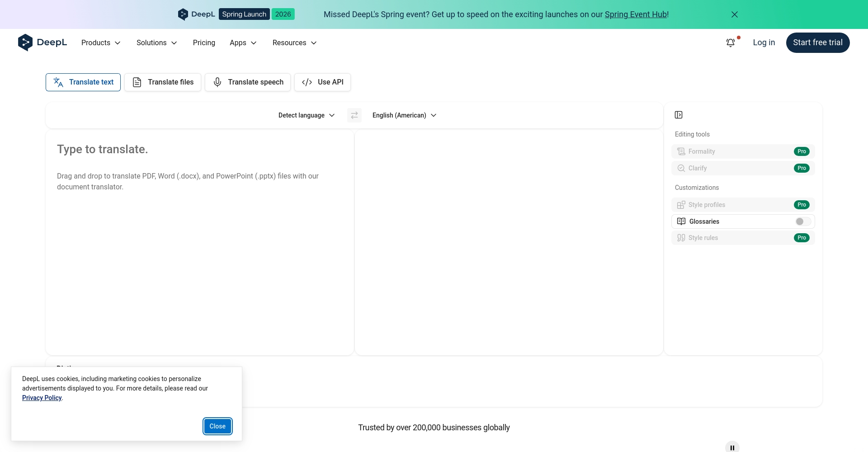Expand the Resources menu
Image resolution: width=868 pixels, height=452 pixels.
coord(295,42)
